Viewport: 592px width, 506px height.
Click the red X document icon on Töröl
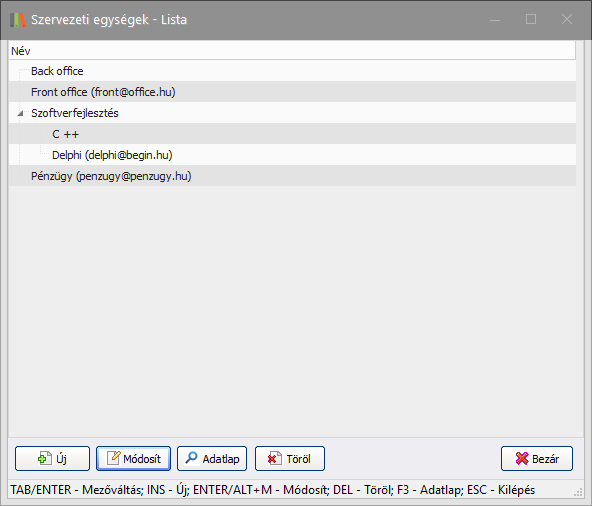[x=274, y=458]
